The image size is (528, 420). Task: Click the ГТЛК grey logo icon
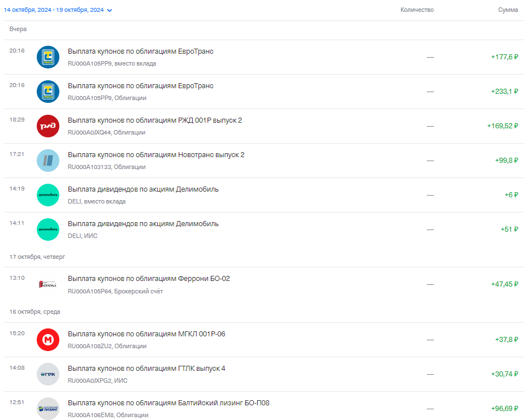click(48, 374)
